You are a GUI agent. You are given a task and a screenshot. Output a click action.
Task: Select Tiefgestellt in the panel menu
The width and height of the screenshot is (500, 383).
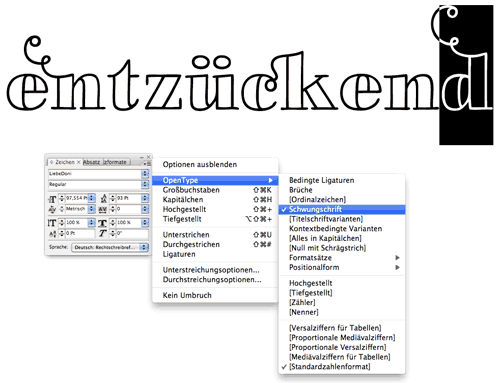215,219
